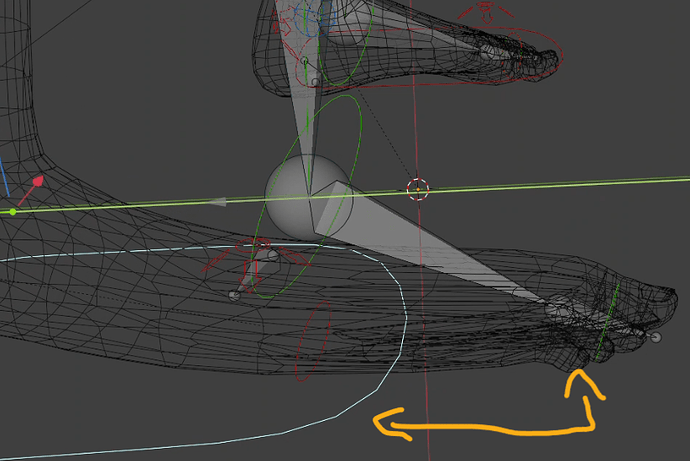Click the red ellipse control under the foot
The height and width of the screenshot is (461, 690).
pyautogui.click(x=314, y=341)
